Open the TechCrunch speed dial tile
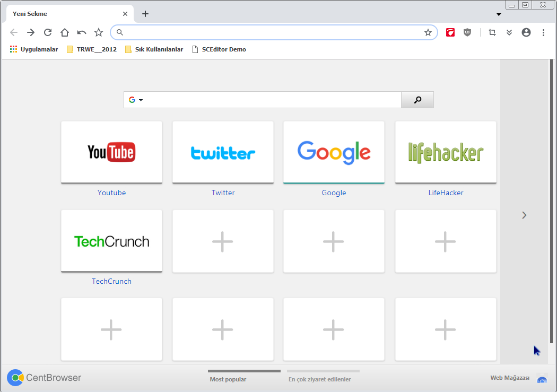 111,241
